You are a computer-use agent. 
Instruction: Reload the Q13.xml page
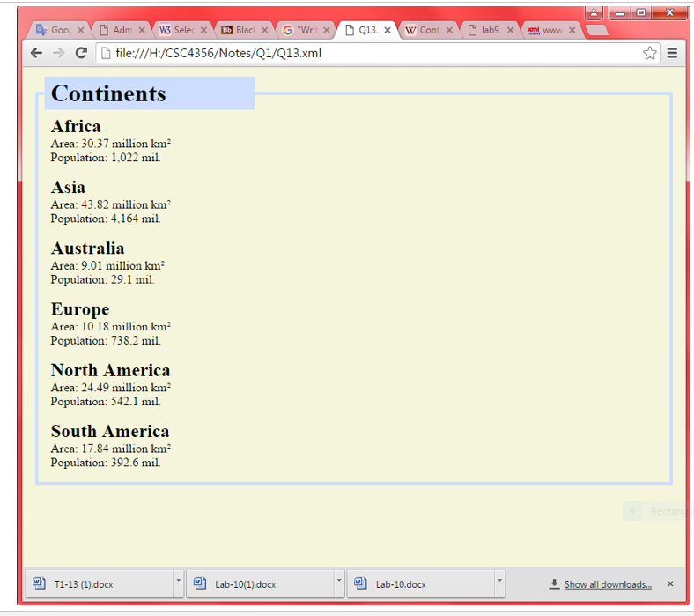pyautogui.click(x=81, y=53)
